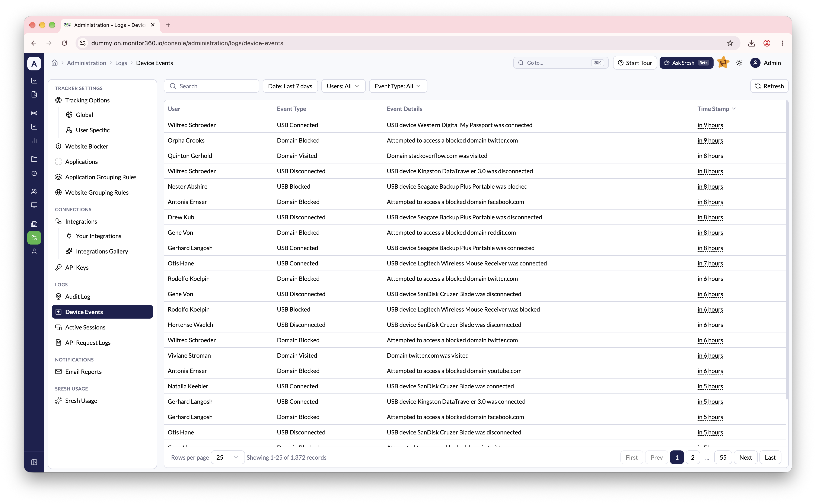
Task: Click the live broadcast signal sidebar icon
Action: click(34, 113)
